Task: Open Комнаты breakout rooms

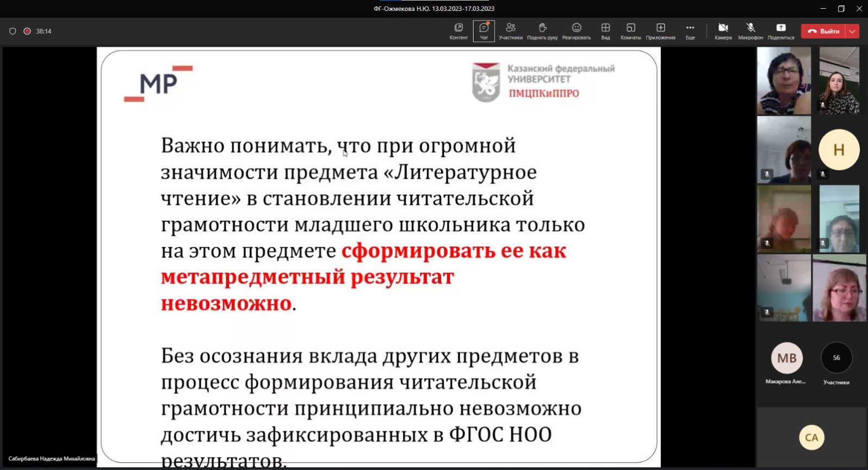Action: tap(630, 31)
